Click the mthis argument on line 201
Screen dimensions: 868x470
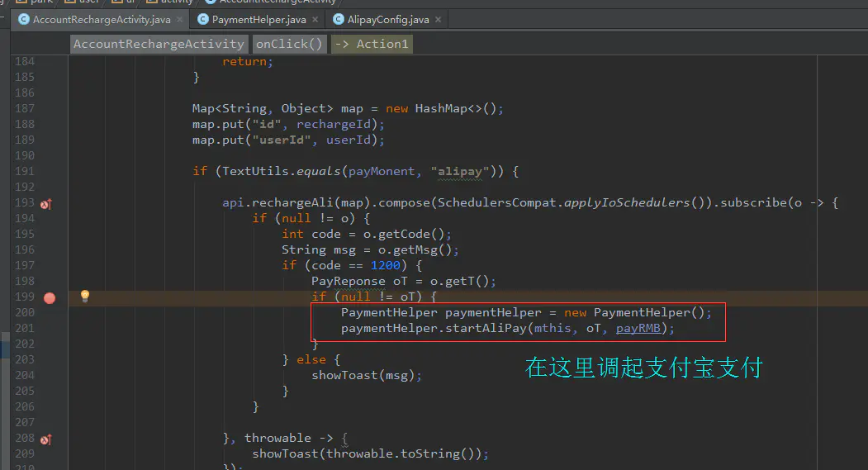552,328
